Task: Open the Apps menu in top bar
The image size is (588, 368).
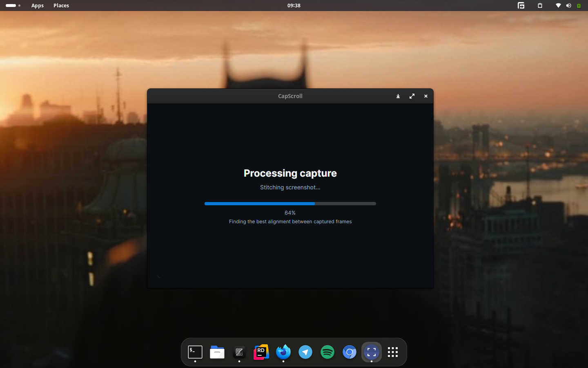Action: [38, 5]
